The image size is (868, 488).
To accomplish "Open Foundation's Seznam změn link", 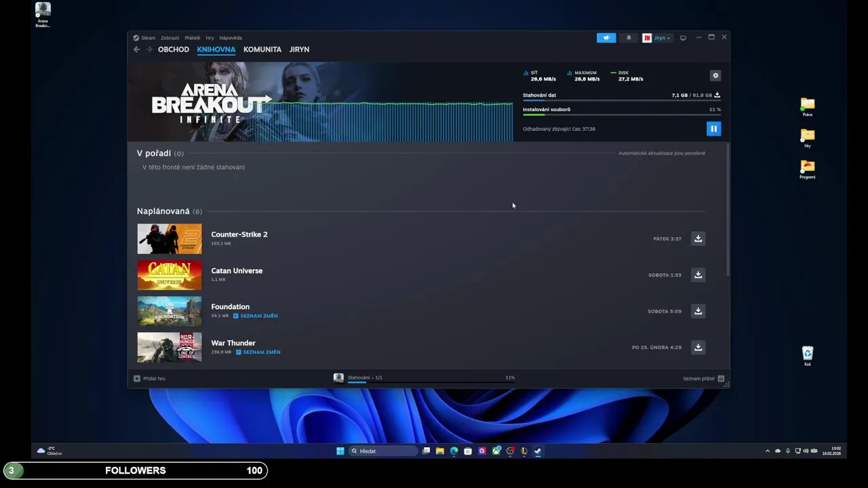I will 256,316.
